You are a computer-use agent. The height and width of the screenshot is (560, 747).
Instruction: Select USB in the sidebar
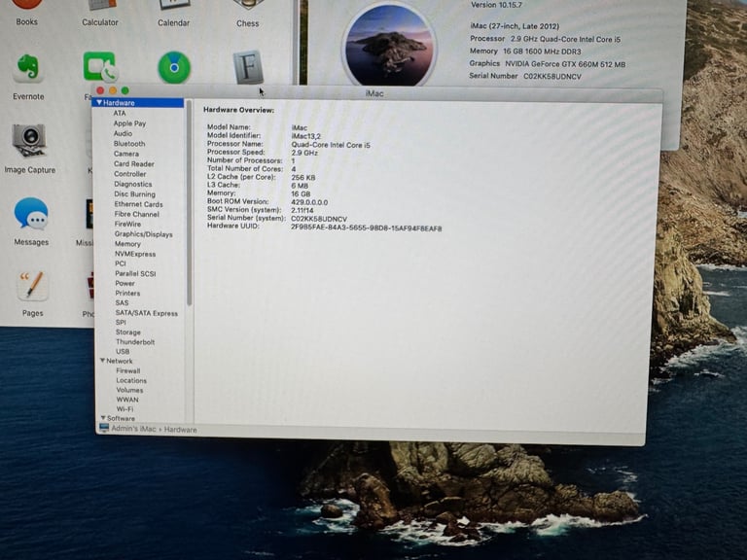(x=123, y=351)
